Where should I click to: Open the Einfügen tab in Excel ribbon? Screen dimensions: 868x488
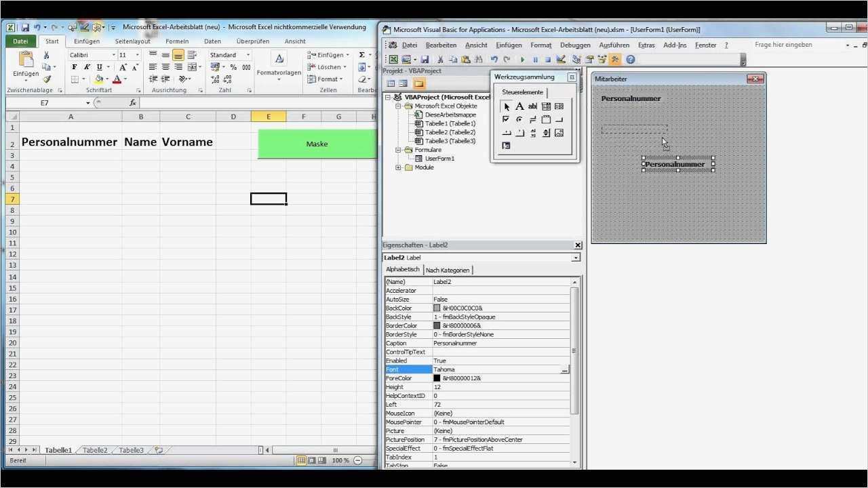tap(87, 41)
